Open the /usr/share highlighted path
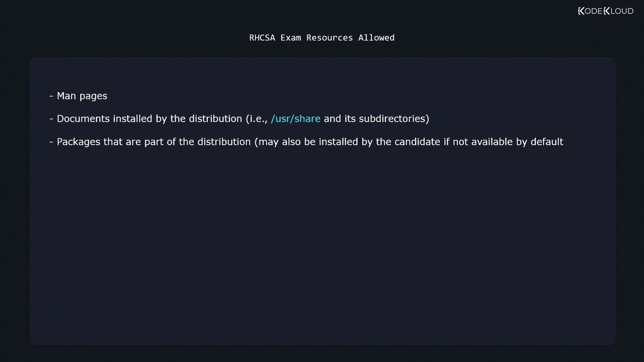The width and height of the screenshot is (644, 362). coord(295,119)
